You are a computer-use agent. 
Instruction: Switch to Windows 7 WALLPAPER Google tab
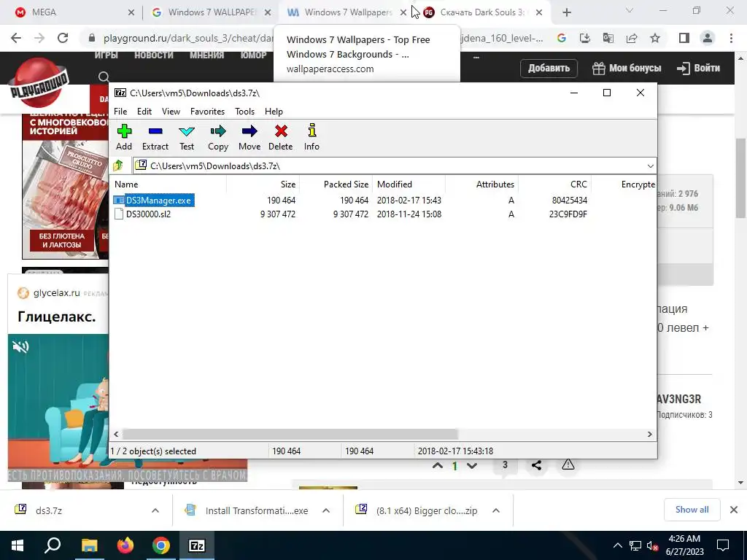209,12
